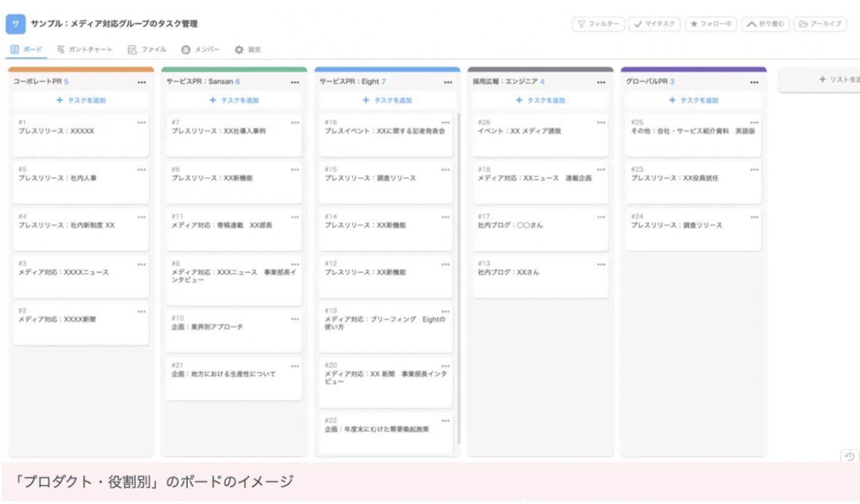860x504 pixels.
Task: Click the グローバルPR list title
Action: pyautogui.click(x=647, y=82)
